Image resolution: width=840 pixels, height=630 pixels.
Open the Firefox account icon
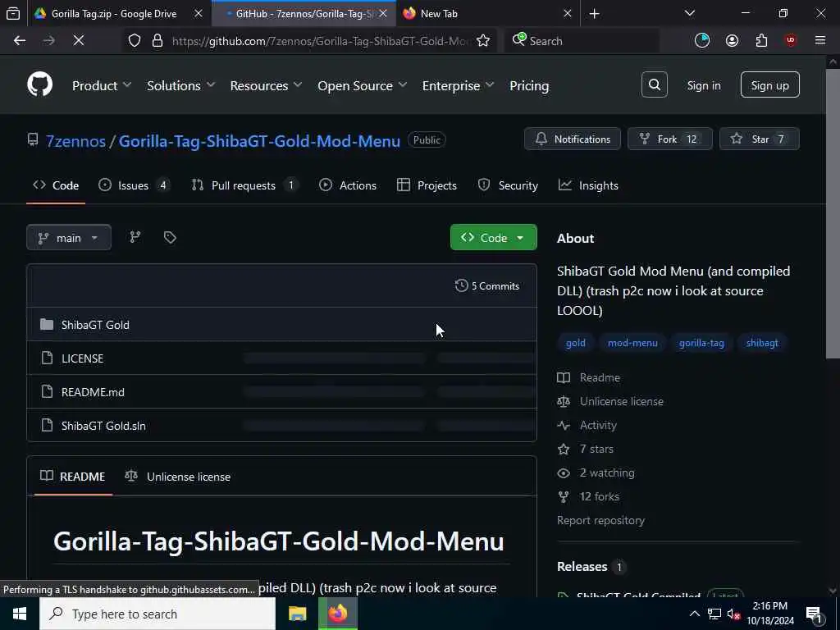click(x=732, y=41)
